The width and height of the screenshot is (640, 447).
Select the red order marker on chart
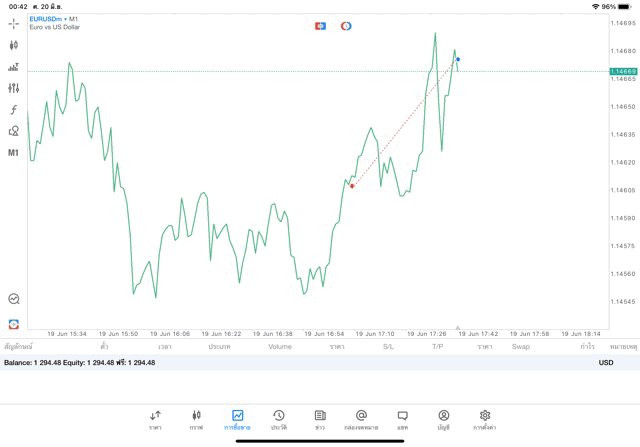click(352, 186)
